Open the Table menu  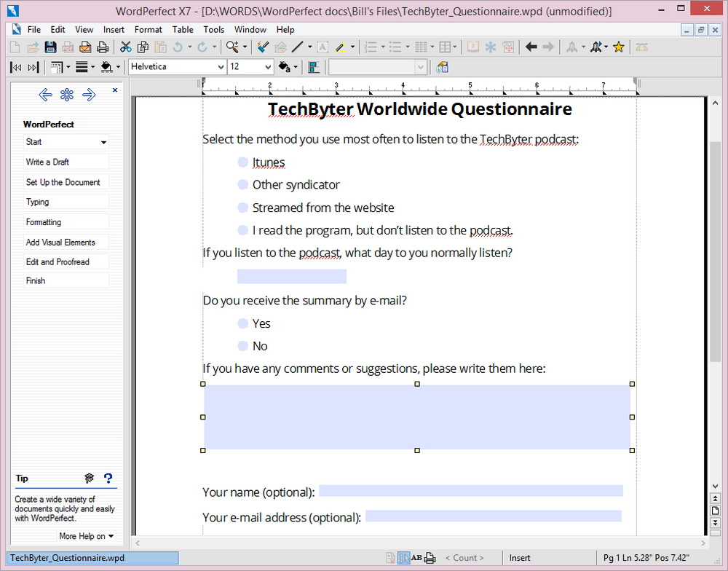[x=183, y=29]
